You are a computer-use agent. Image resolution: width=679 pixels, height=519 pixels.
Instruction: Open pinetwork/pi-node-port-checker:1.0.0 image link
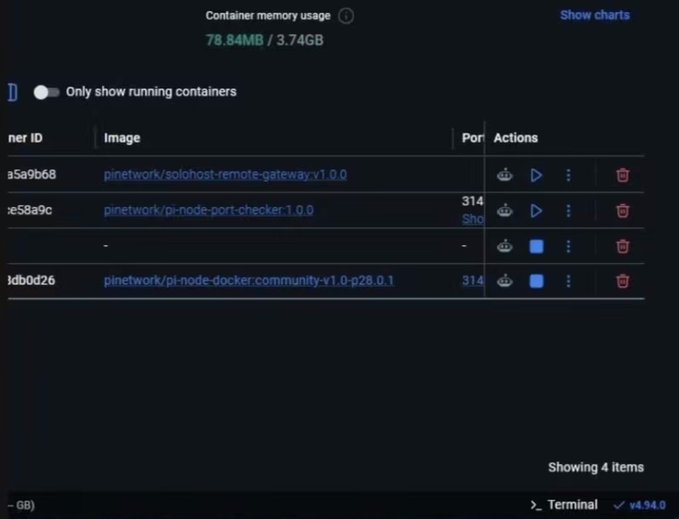coord(208,210)
